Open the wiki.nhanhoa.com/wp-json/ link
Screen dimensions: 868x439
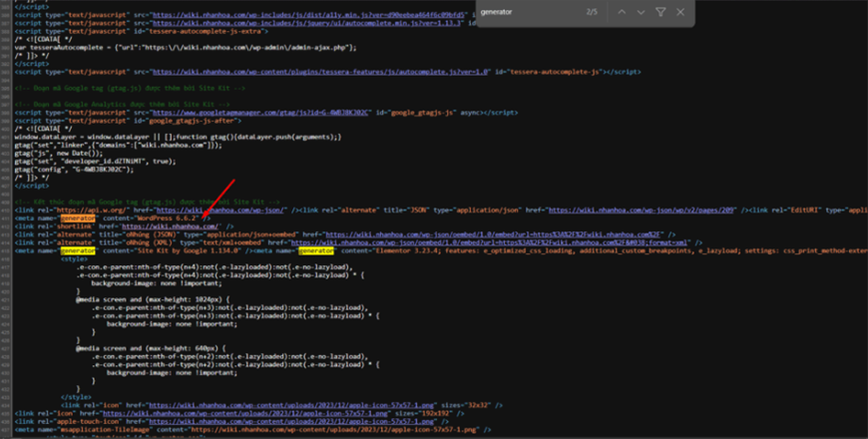pyautogui.click(x=221, y=211)
